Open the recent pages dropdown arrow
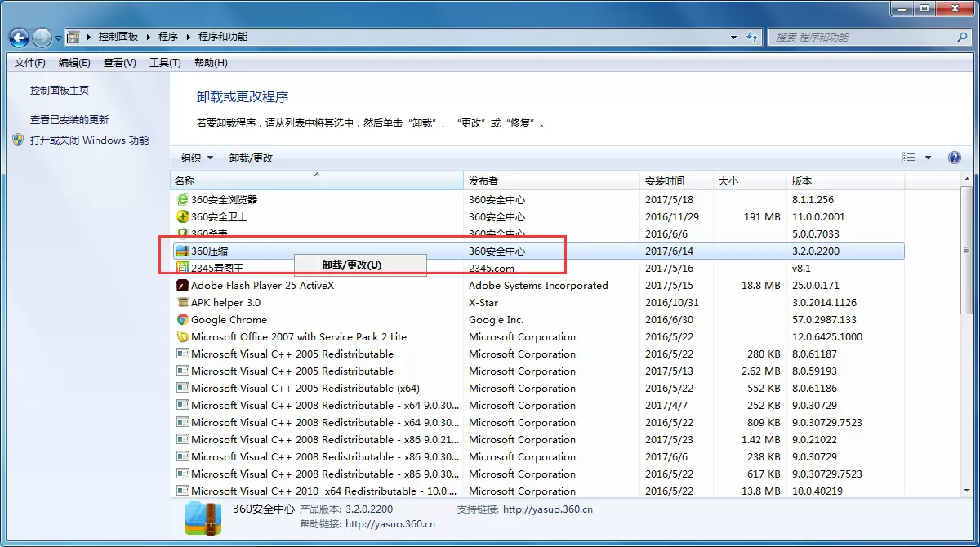The image size is (980, 547). (x=59, y=38)
